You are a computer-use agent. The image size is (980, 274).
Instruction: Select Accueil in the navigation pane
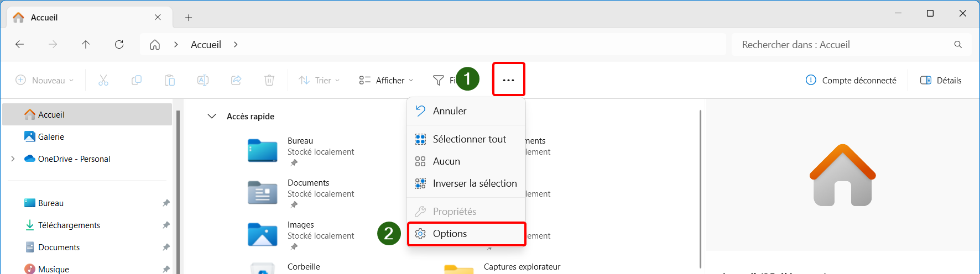click(87, 114)
